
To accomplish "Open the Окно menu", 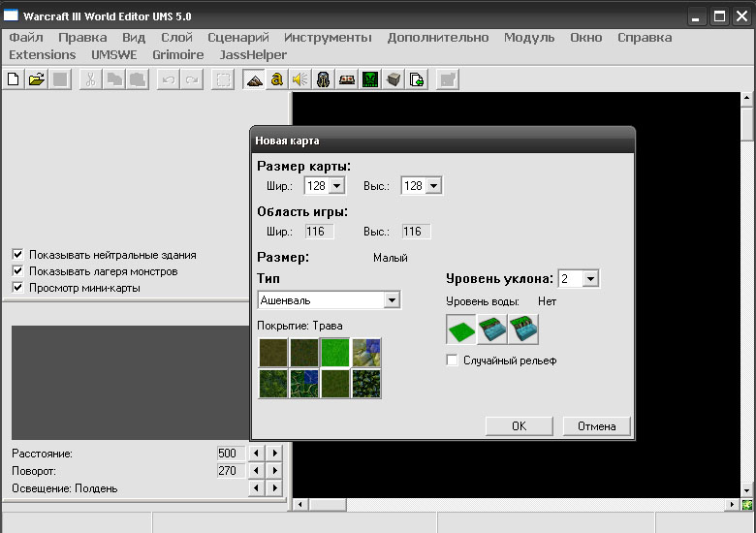I will [585, 37].
